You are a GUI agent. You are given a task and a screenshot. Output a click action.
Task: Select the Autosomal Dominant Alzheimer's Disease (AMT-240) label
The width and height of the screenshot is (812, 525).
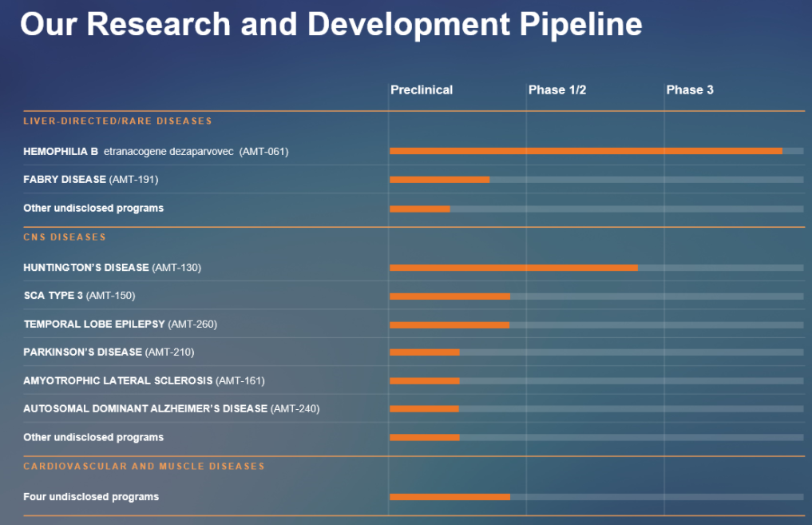tap(172, 408)
